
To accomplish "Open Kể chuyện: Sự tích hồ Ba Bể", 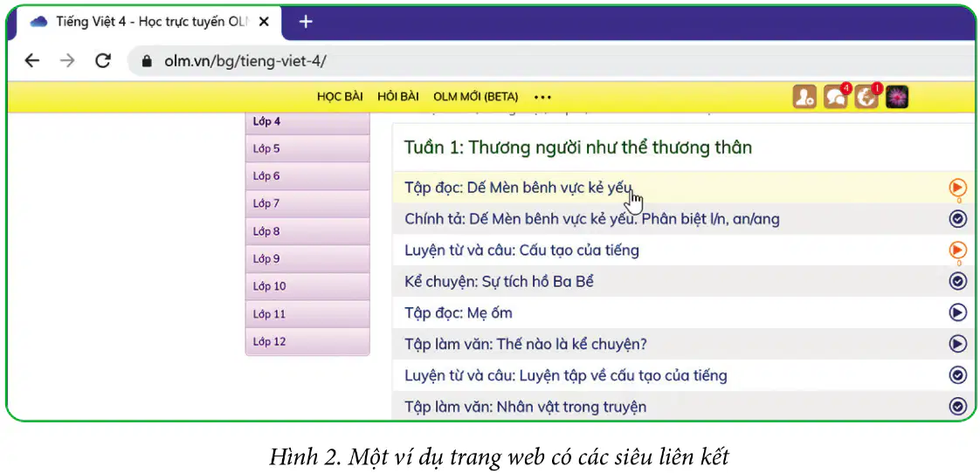I will pos(499,282).
